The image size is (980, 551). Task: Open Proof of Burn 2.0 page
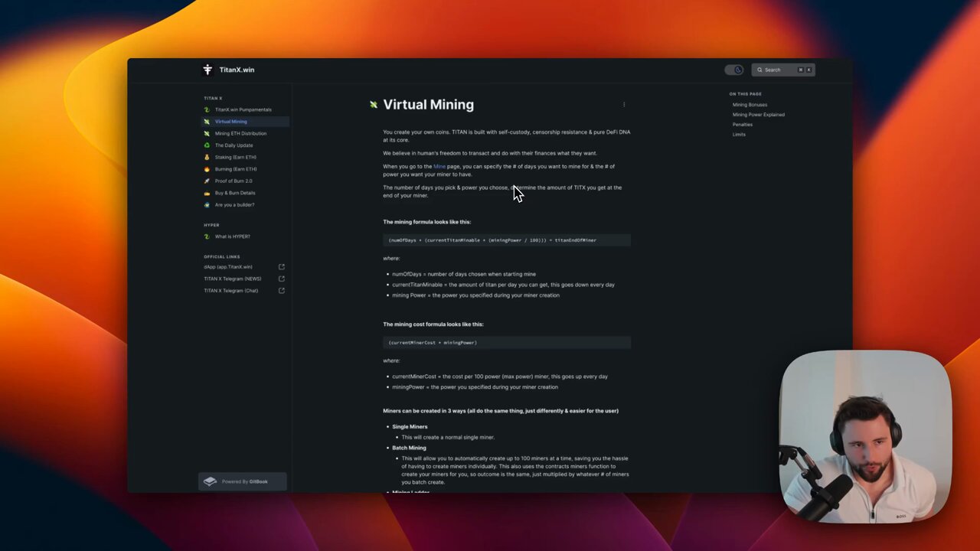(234, 181)
